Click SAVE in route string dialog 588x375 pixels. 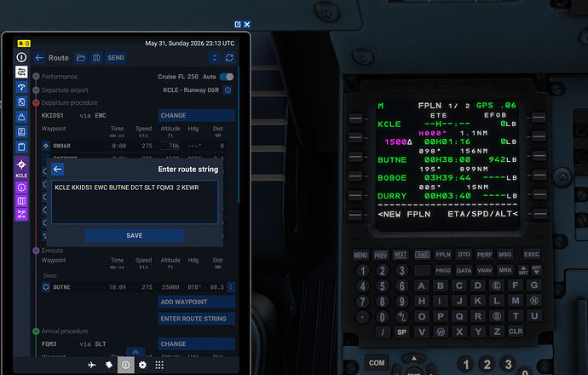coord(135,235)
